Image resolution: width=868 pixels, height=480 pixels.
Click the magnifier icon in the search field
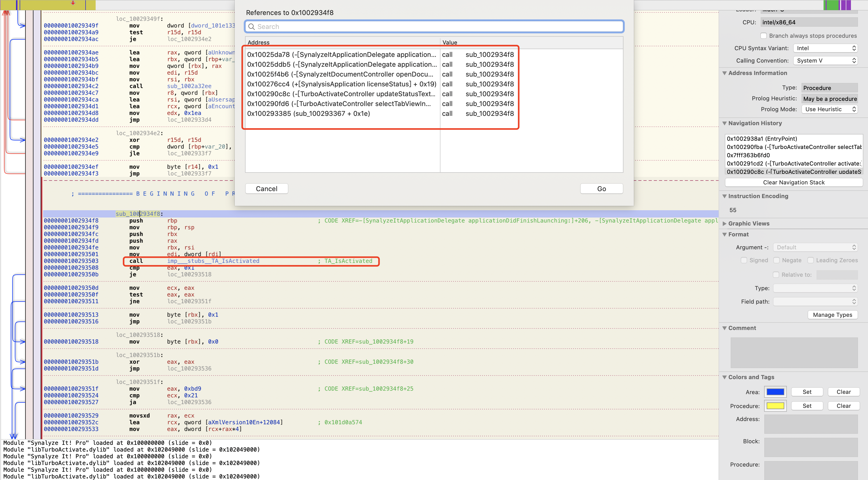[x=251, y=27]
